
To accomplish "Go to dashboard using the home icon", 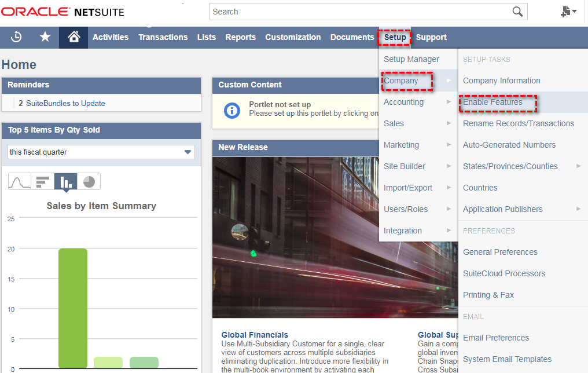I will click(x=73, y=36).
